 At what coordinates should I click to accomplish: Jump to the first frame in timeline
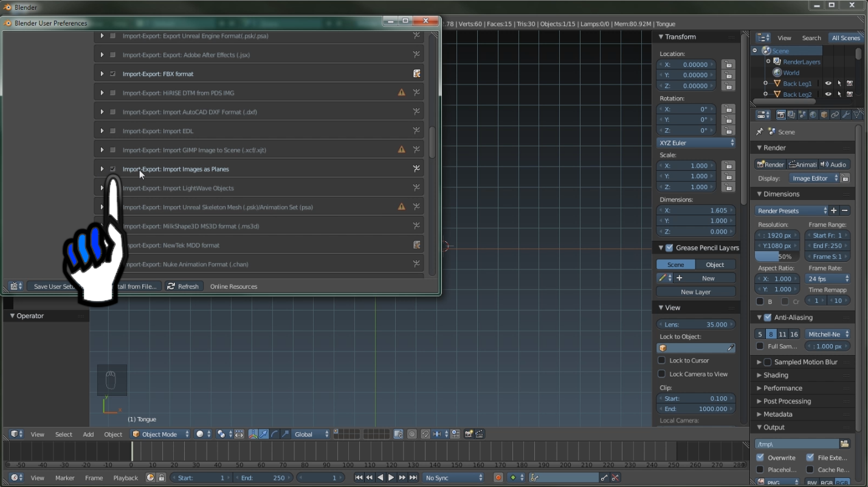pyautogui.click(x=359, y=478)
